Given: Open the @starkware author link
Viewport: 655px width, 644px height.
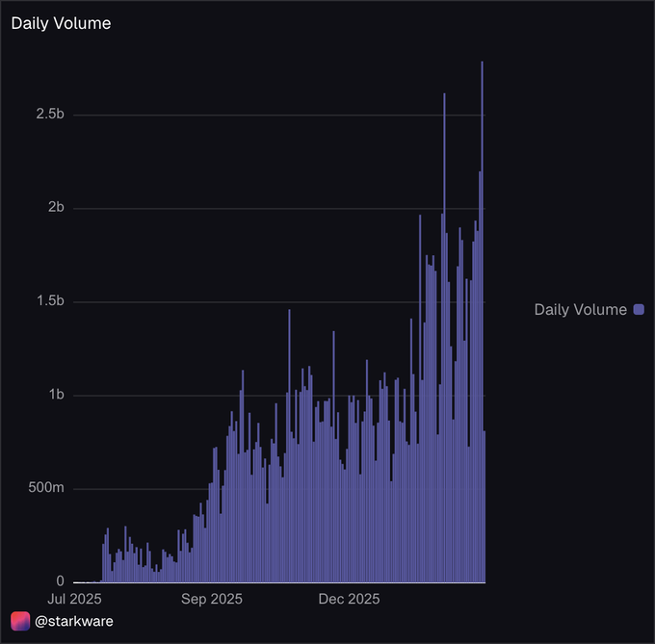Looking at the screenshot, I should (74, 622).
